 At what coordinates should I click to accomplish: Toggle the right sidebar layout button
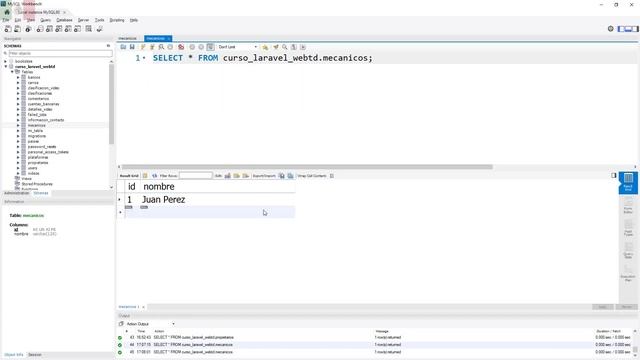point(635,29)
